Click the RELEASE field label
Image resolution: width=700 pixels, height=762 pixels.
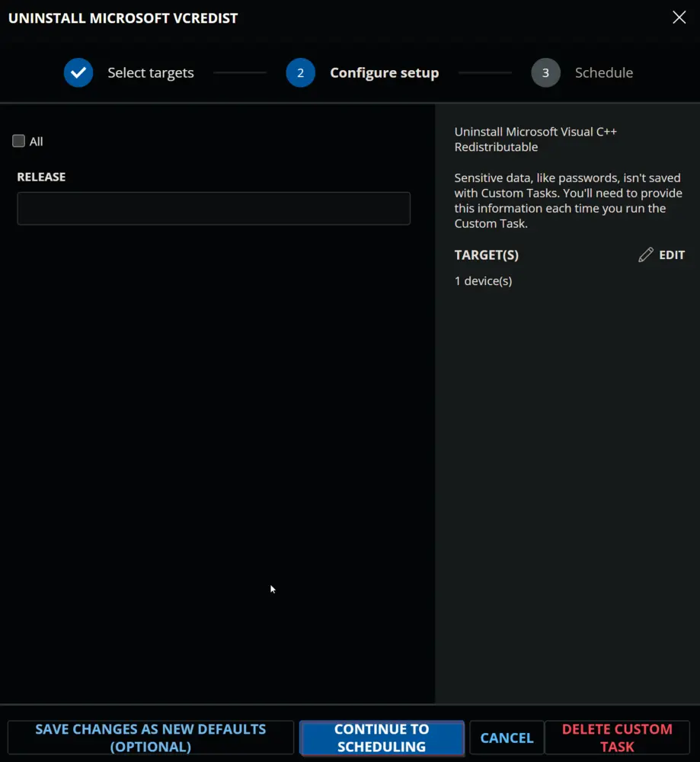41,177
